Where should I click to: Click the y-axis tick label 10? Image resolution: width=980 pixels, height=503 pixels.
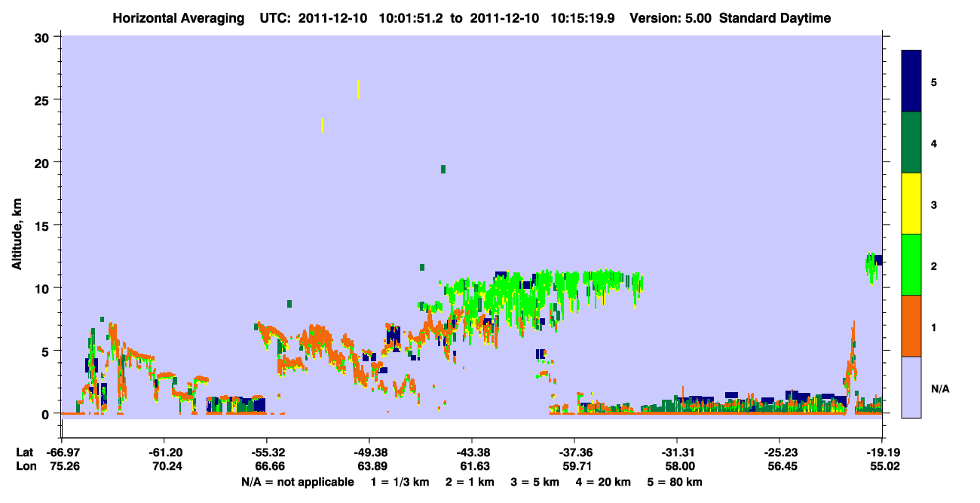42,288
